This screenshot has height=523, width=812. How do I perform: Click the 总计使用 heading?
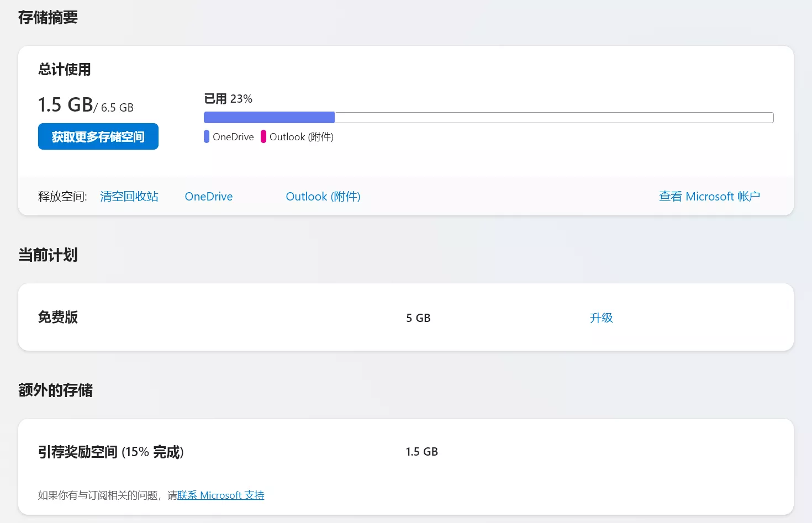pyautogui.click(x=65, y=70)
